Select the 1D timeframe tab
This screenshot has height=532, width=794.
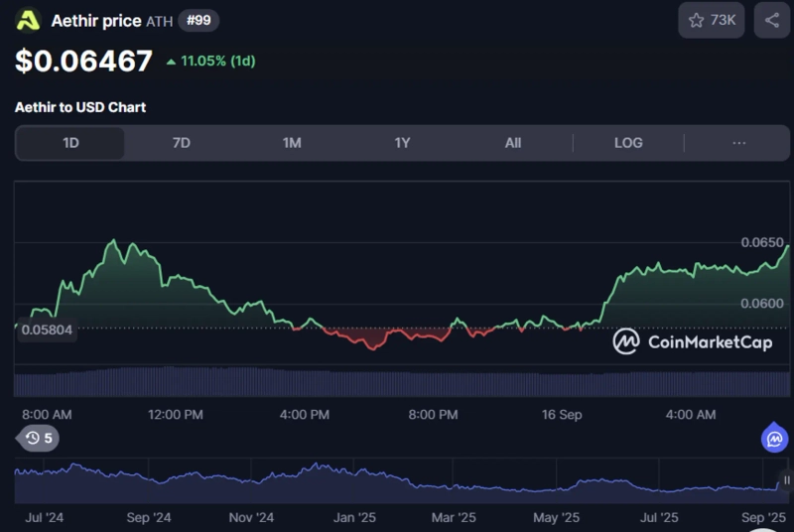[x=70, y=143]
